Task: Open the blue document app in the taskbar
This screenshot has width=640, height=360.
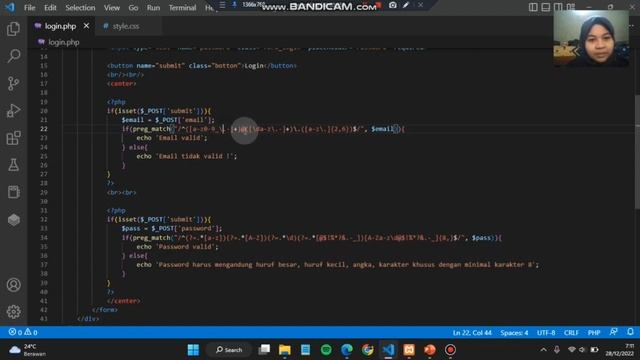Action: [305, 350]
